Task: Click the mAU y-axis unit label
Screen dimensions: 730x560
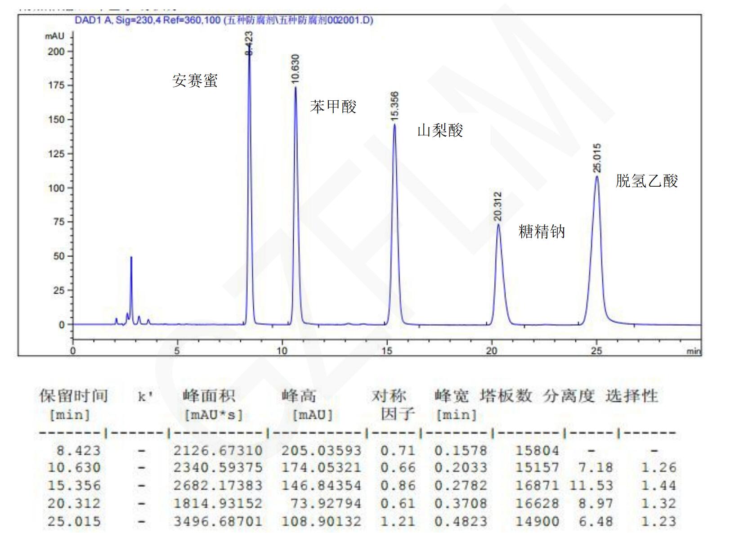Action: click(54, 36)
